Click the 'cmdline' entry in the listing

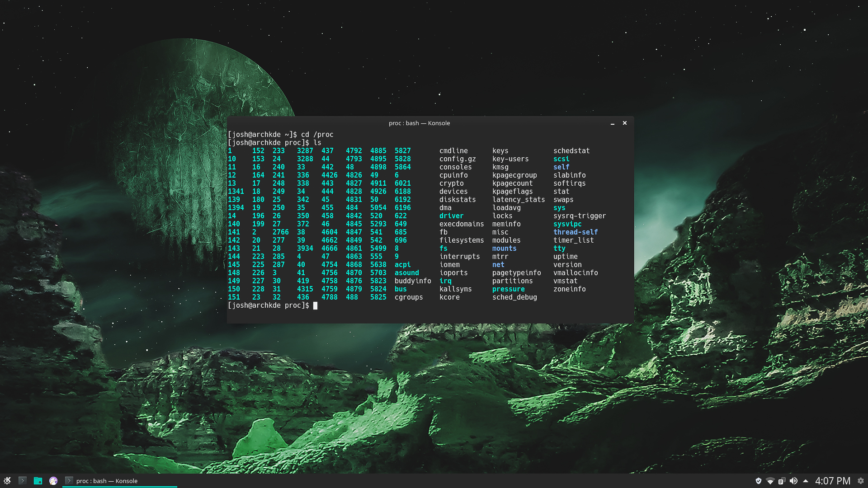pos(453,151)
